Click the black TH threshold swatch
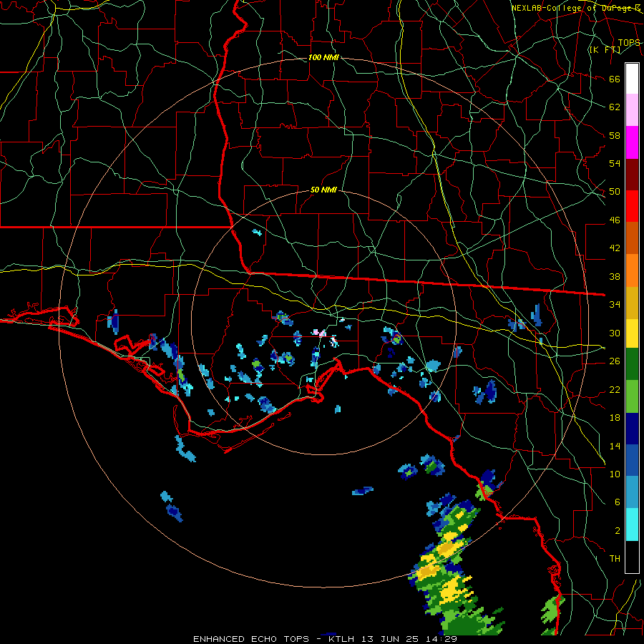 632,557
